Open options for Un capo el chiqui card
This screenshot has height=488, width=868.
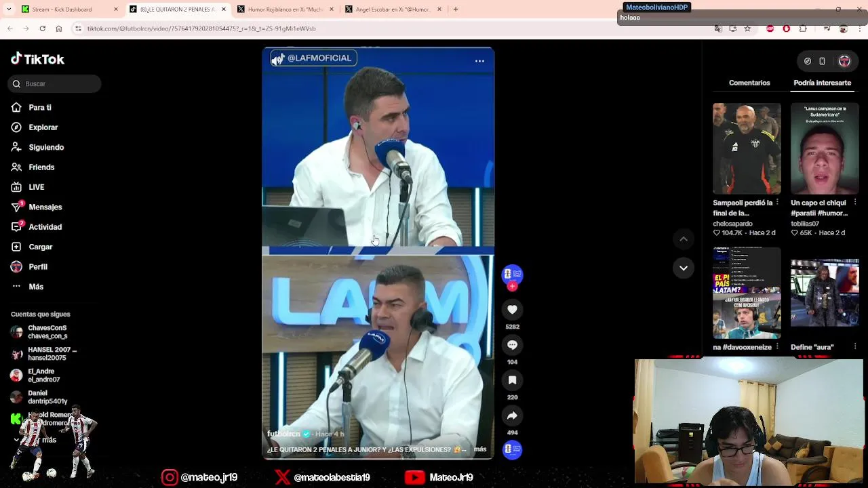(x=855, y=203)
